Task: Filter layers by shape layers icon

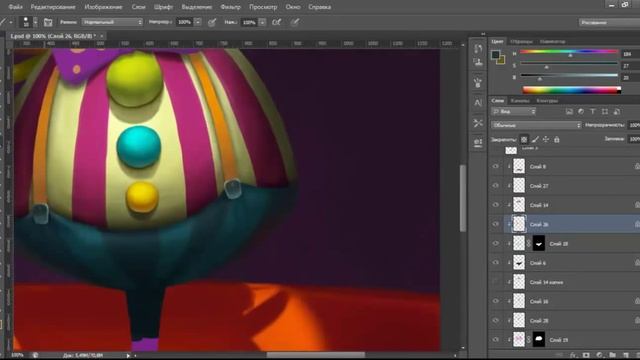Action: point(605,111)
